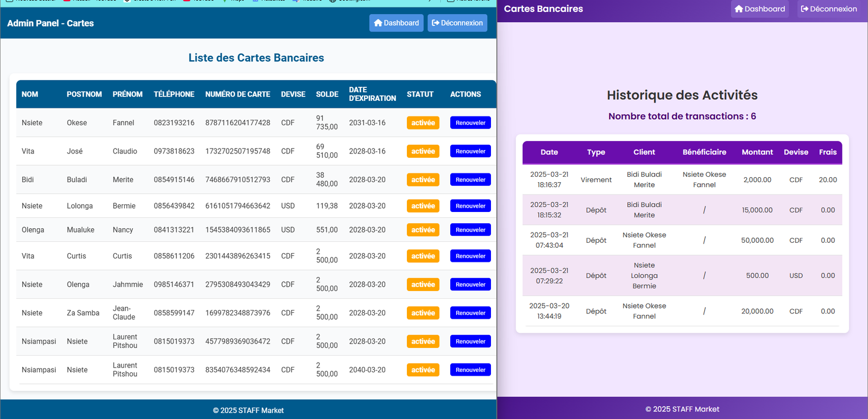Viewport: 868px width, 419px height.
Task: Click the Déconnexion button in Admin Panel
Action: click(x=457, y=23)
